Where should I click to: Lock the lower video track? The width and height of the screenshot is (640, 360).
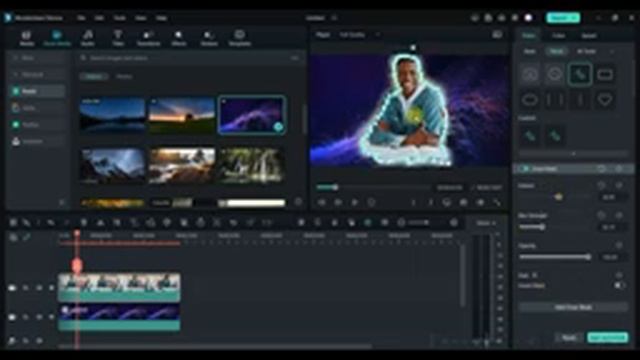point(25,317)
